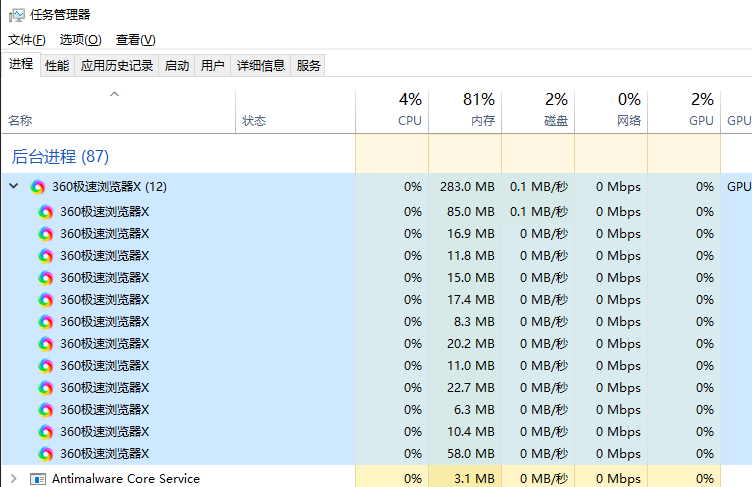
Task: Click the 11.0 MB memory cell
Action: (x=465, y=366)
